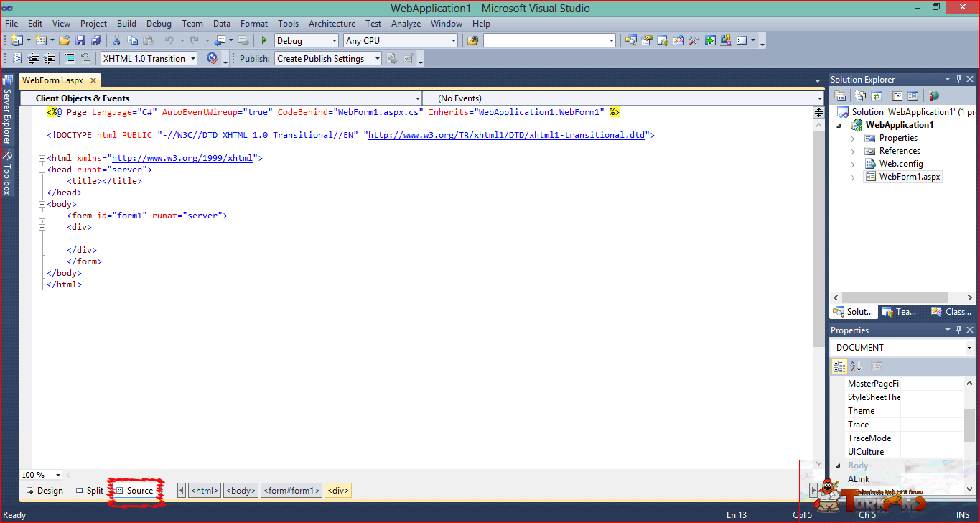Viewport: 980px width, 523px height.
Task: Open the w3.org xhtml namespace link
Action: (x=182, y=158)
